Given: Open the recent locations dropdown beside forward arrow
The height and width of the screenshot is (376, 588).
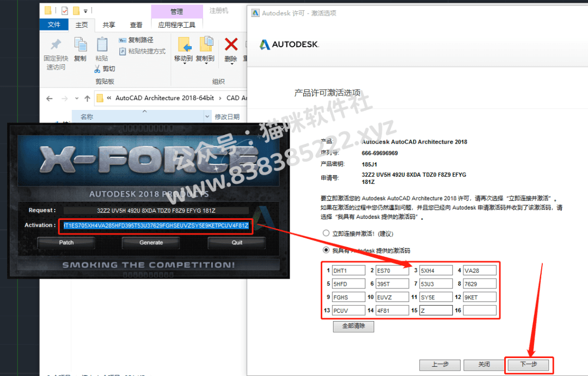Looking at the screenshot, I should coord(77,98).
